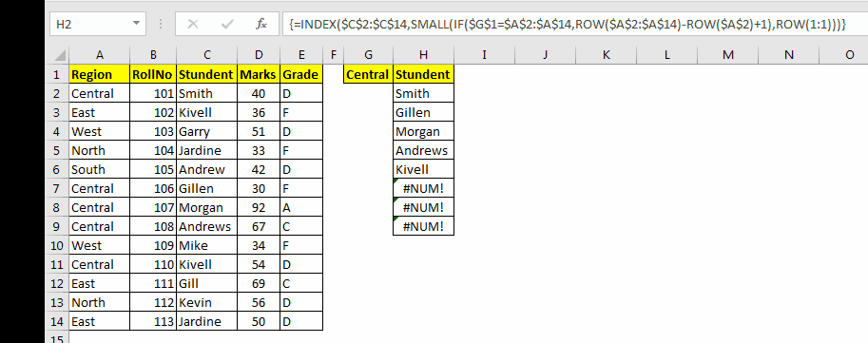The width and height of the screenshot is (868, 343).
Task: Click the three-dot formula bar resize handle
Action: [x=161, y=25]
